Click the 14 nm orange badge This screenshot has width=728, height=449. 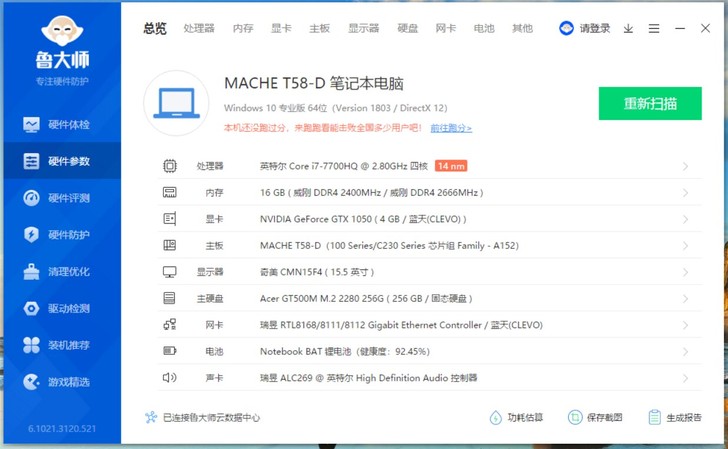pos(451,166)
